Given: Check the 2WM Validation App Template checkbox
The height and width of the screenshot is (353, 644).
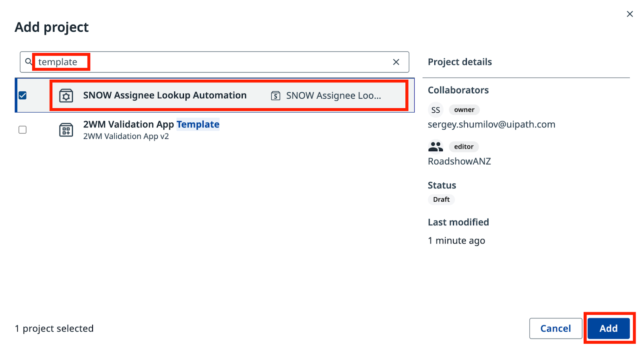Looking at the screenshot, I should [23, 130].
